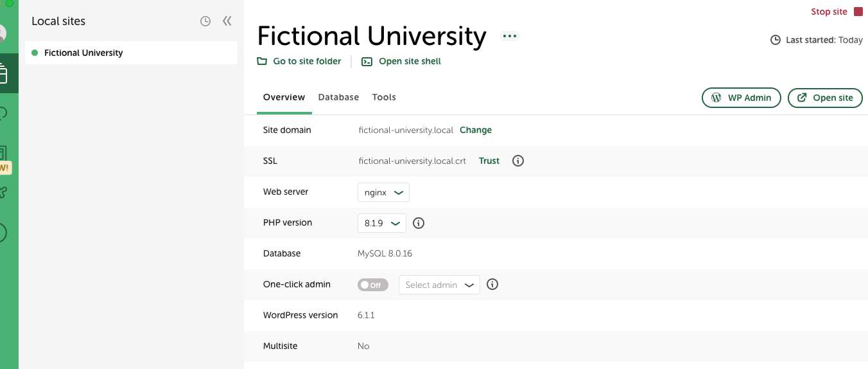The width and height of the screenshot is (868, 369).
Task: Click the fictional-university.local.crt certificate text
Action: 412,161
